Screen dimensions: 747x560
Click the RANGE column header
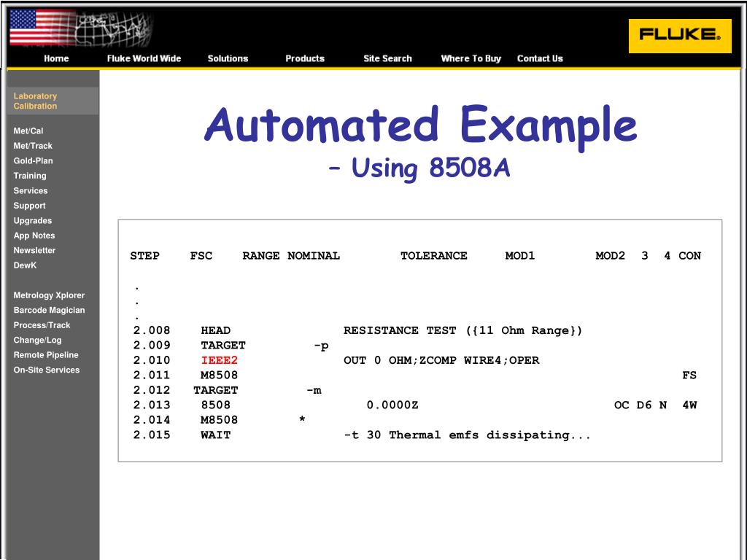[x=261, y=256]
